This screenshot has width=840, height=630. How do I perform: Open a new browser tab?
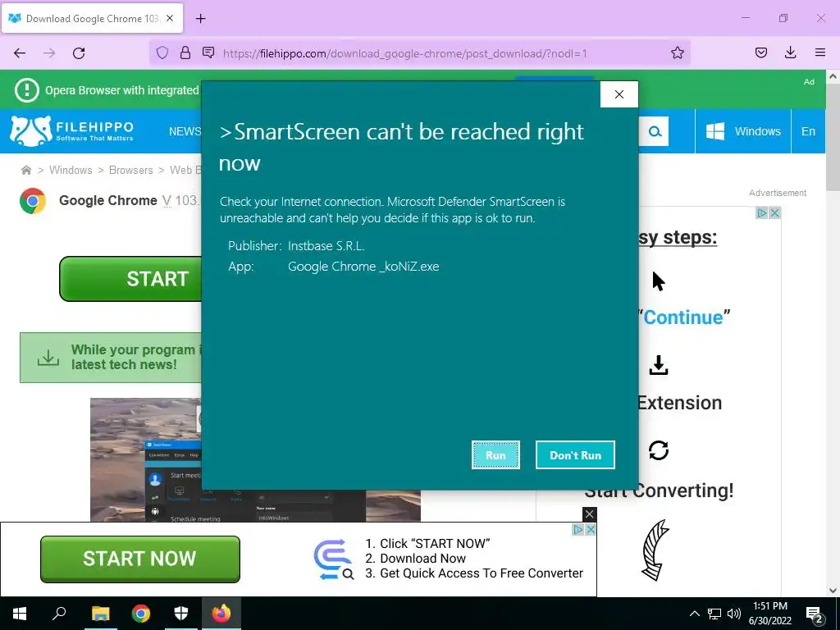click(200, 19)
